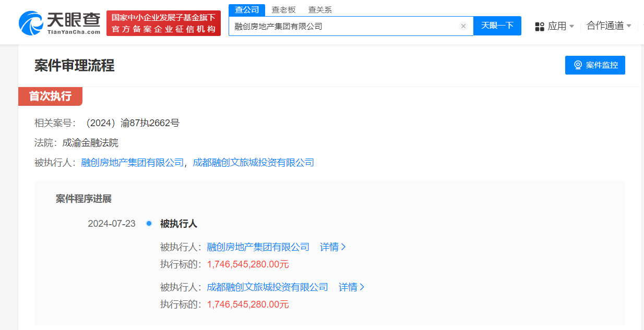Select the 查公司 tab
644x330 pixels.
(246, 9)
